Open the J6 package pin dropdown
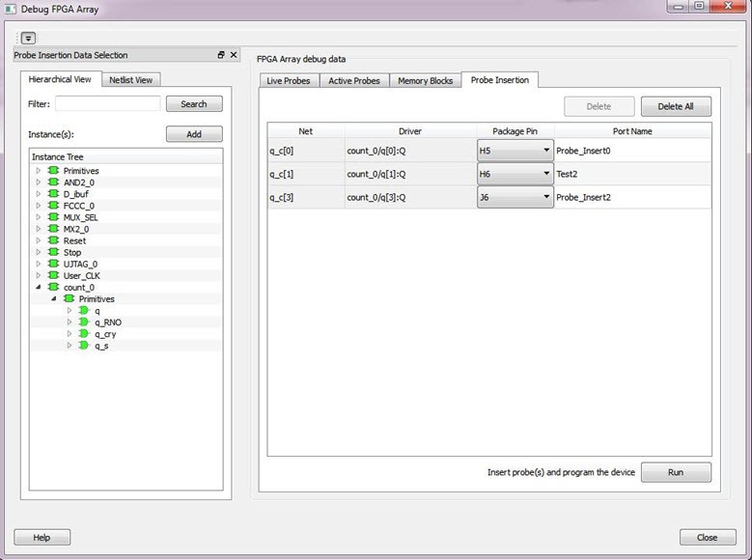The height and width of the screenshot is (560, 752). (546, 197)
